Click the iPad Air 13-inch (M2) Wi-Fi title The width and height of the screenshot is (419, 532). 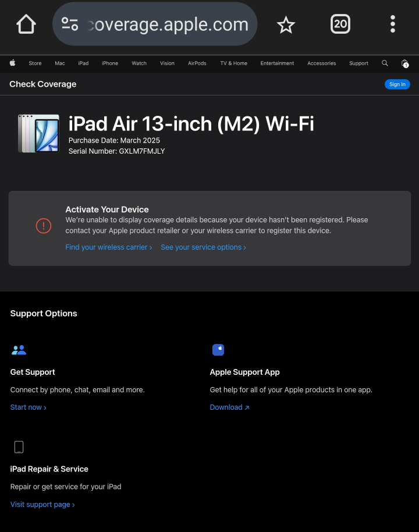(x=191, y=123)
